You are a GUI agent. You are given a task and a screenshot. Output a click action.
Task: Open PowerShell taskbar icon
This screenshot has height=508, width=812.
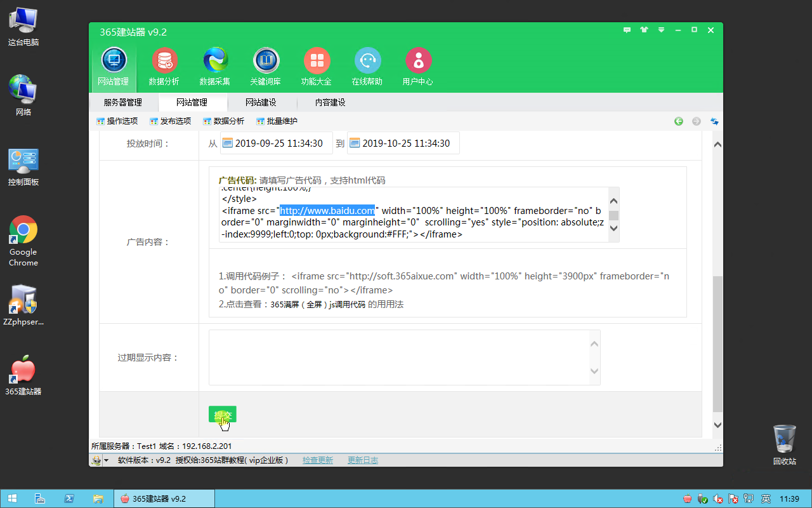coord(69,498)
